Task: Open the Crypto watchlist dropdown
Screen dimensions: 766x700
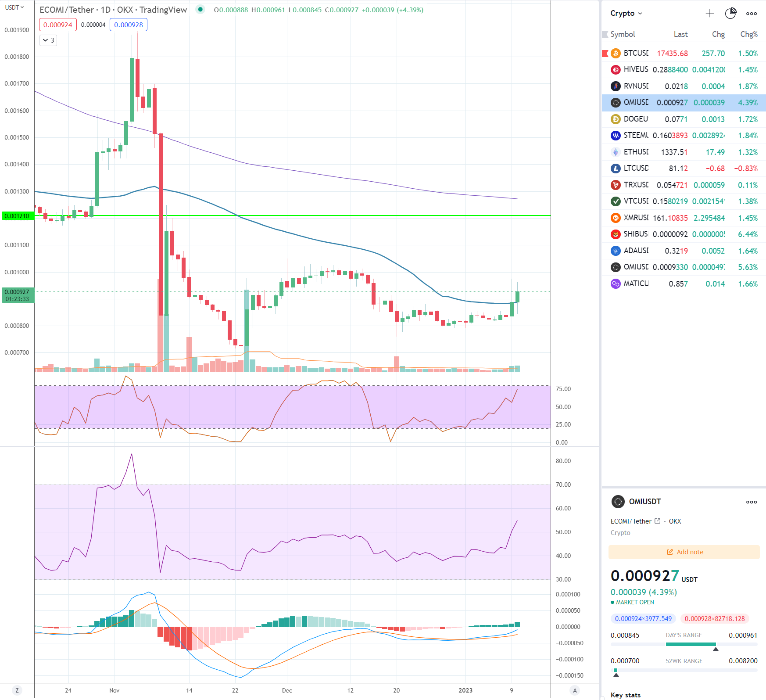Action: (626, 13)
